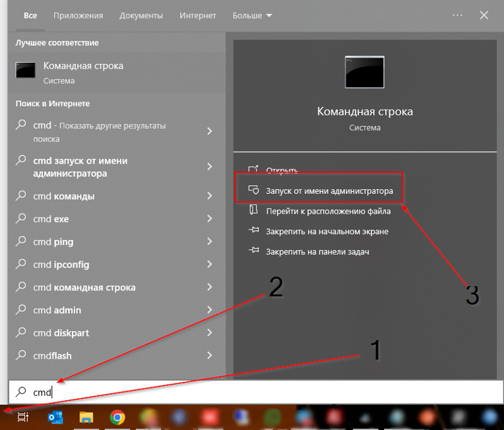Switch to the Все tab
This screenshot has height=430, width=504.
click(30, 15)
